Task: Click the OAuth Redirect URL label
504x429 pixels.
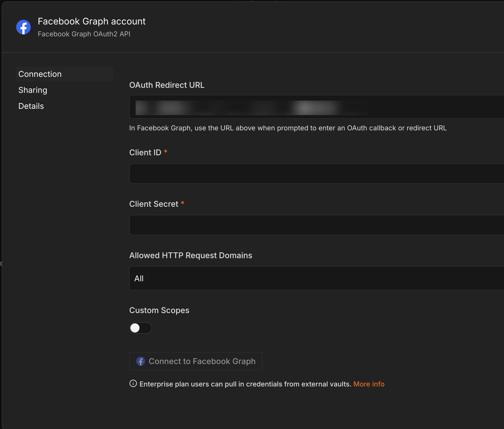Action: pyautogui.click(x=167, y=85)
